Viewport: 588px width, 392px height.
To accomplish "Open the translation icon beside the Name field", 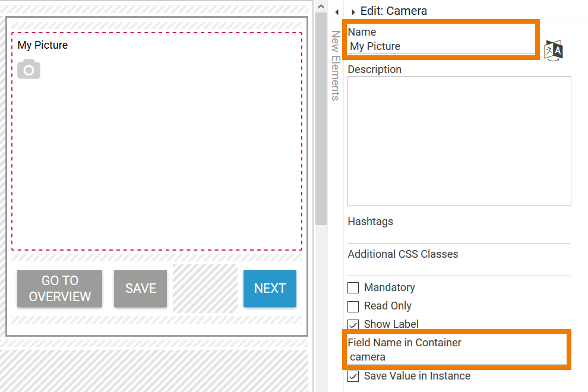I will 553,50.
